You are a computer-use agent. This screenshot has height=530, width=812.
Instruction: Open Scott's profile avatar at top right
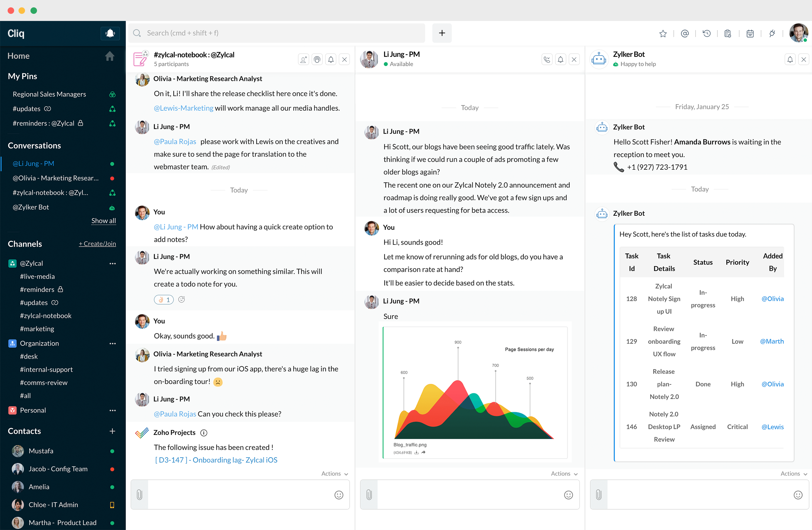(x=798, y=33)
